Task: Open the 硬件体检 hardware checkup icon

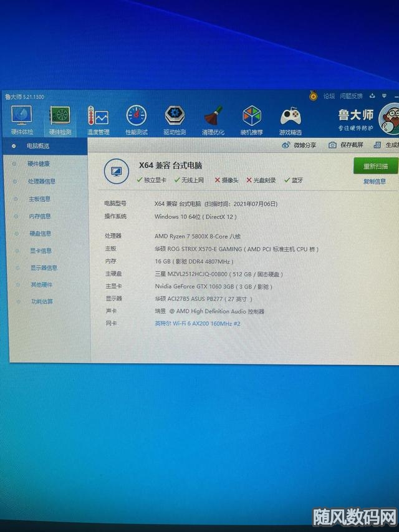Action: coord(22,120)
